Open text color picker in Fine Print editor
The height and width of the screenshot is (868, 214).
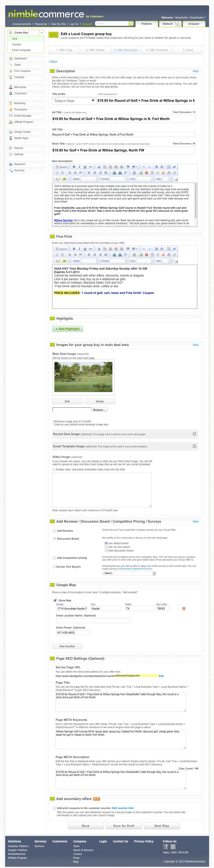[58, 261]
